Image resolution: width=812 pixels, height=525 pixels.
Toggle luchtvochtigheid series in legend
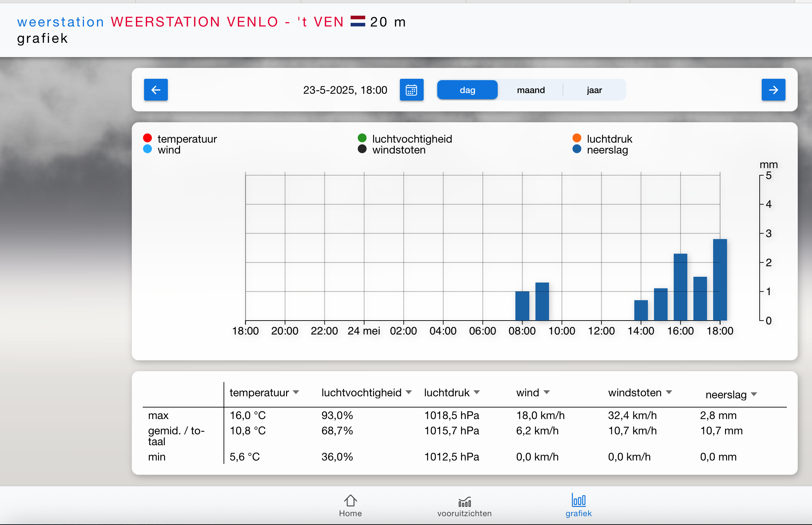(412, 139)
